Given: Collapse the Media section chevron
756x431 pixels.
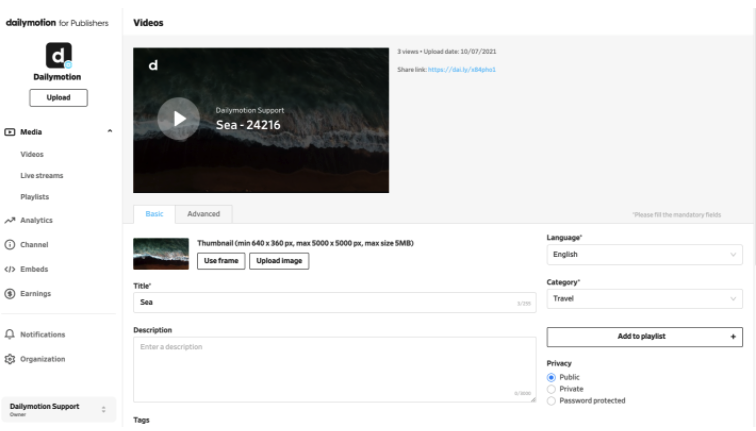Looking at the screenshot, I should pyautogui.click(x=110, y=131).
